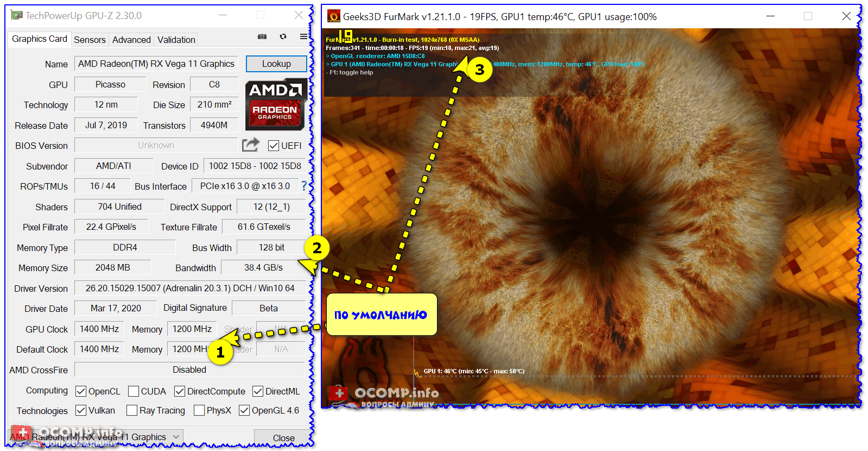Click the Pixel Fillrate value 22.4 GPixel/s
The width and height of the screenshot is (868, 451).
coord(111,227)
